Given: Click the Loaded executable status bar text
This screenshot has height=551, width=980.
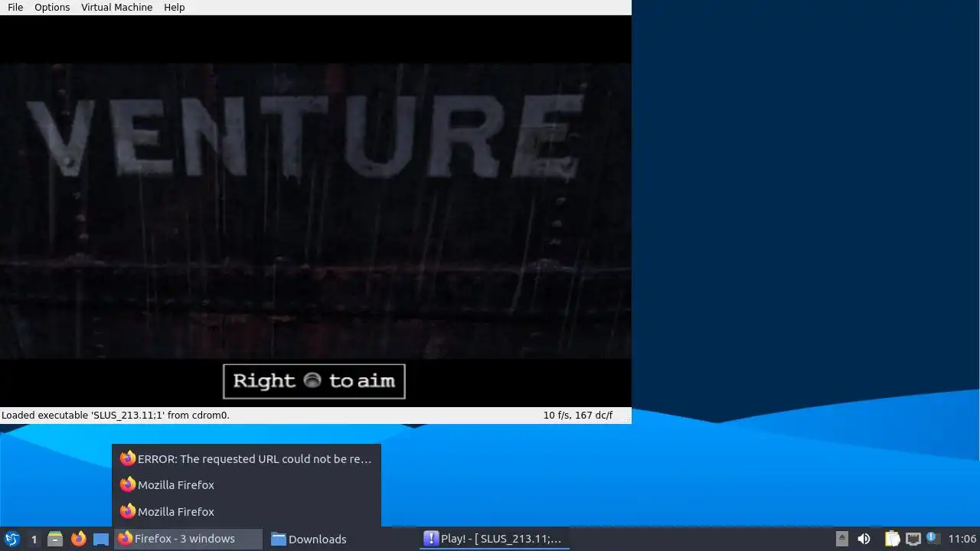Looking at the screenshot, I should point(116,415).
